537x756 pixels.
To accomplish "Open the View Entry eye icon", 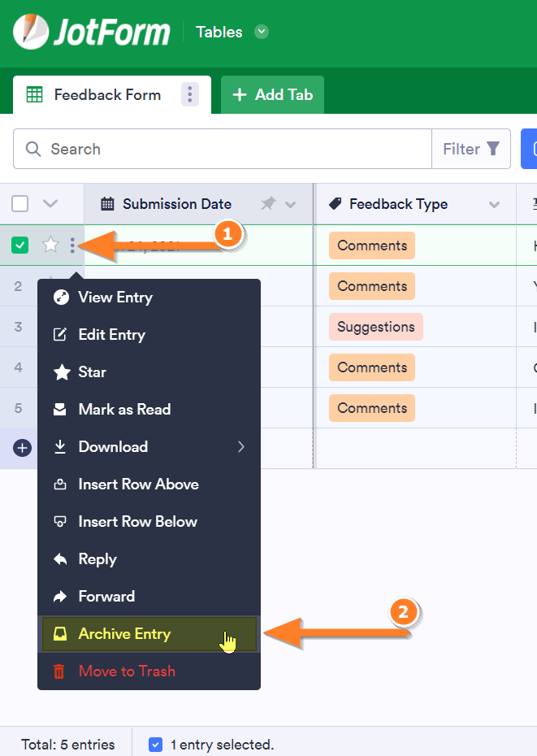I will [62, 298].
